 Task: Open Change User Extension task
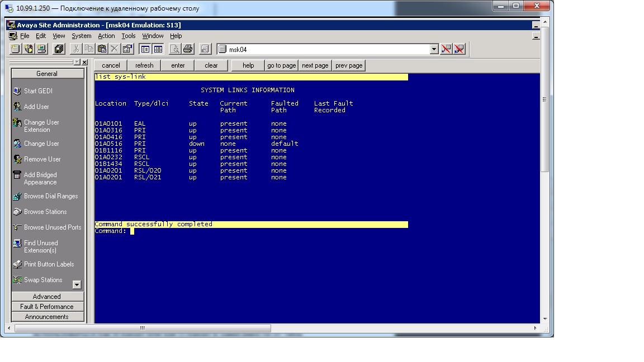[x=36, y=126]
